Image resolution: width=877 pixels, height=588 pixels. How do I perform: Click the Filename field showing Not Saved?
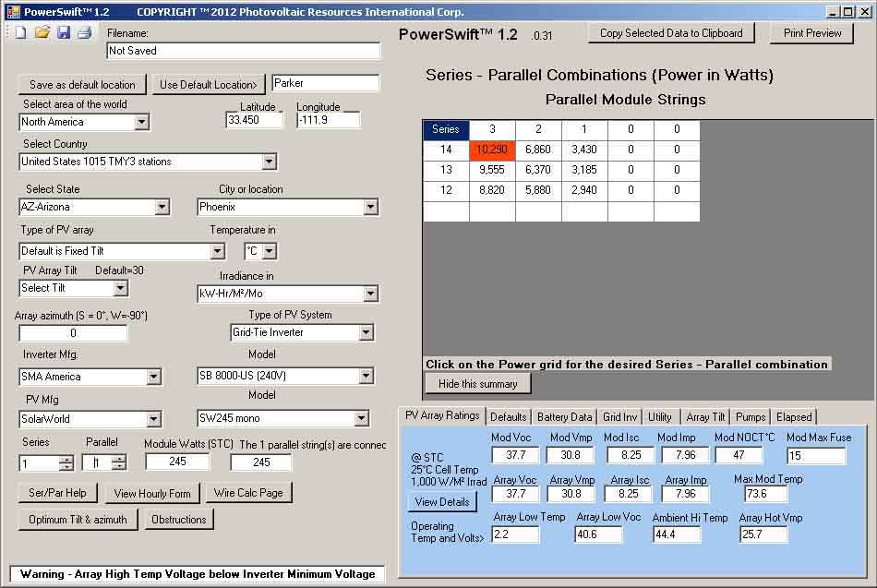pos(244,51)
